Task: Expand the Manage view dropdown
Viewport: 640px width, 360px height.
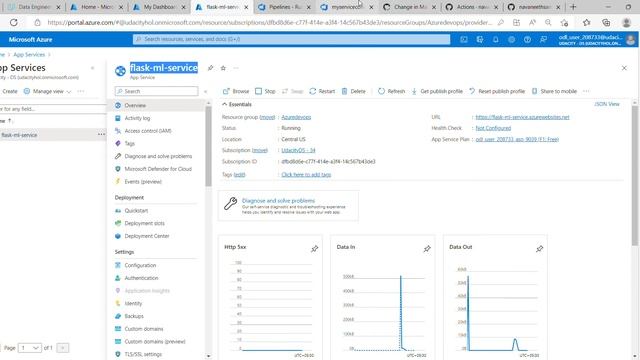Action: pos(47,91)
